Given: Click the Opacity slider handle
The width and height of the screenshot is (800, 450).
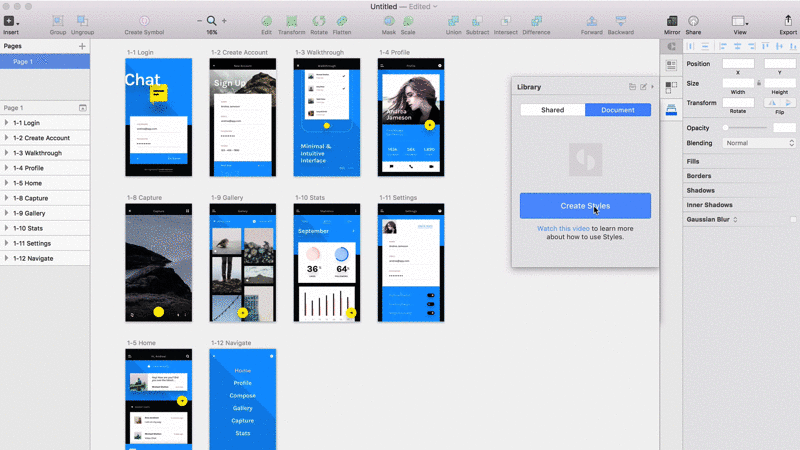Looking at the screenshot, I should 727,128.
